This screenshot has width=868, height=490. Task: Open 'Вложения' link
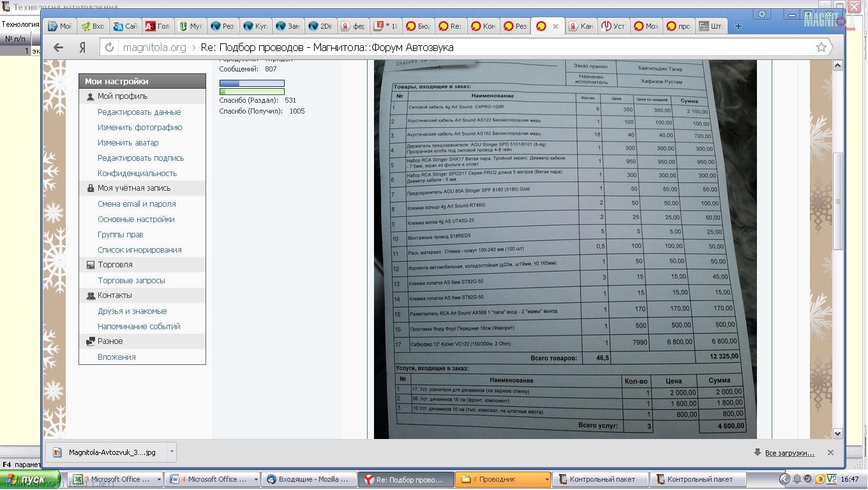(117, 357)
